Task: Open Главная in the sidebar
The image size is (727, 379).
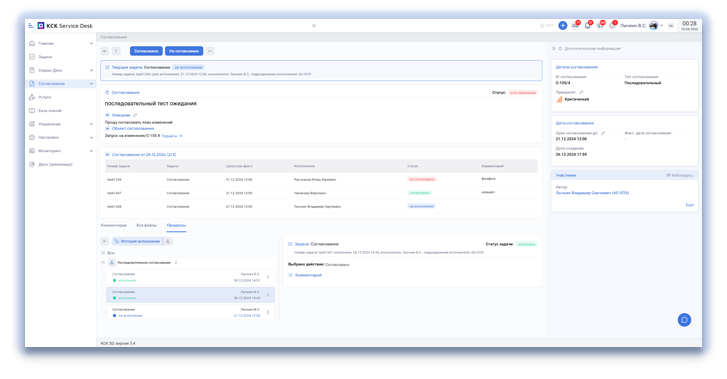Action: (x=46, y=43)
